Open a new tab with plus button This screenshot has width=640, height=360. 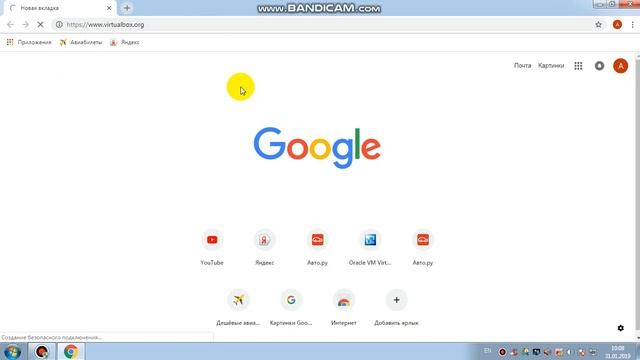[x=127, y=8]
